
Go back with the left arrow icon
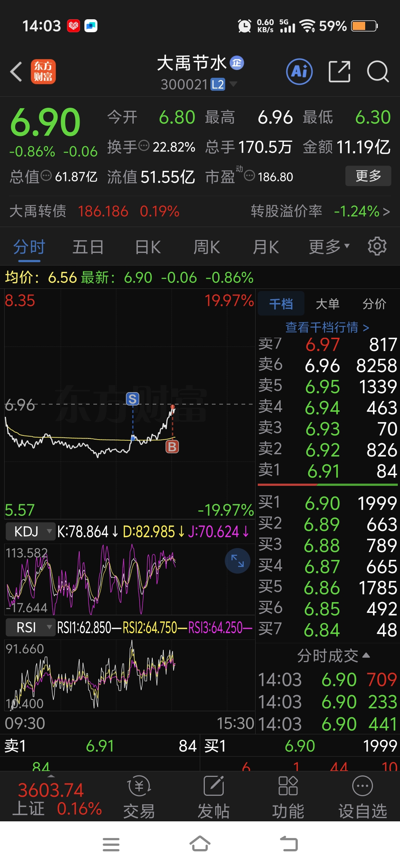[x=16, y=71]
